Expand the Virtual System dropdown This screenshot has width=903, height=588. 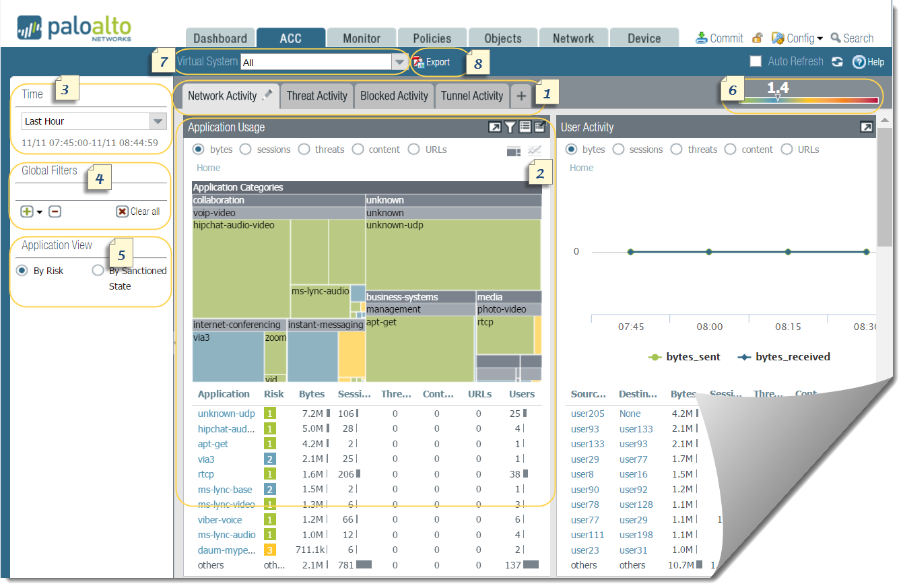click(x=399, y=63)
